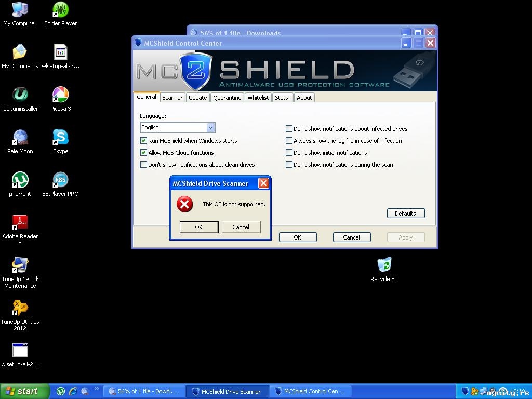Click µTorrent quick launch icon in taskbar

click(60, 391)
